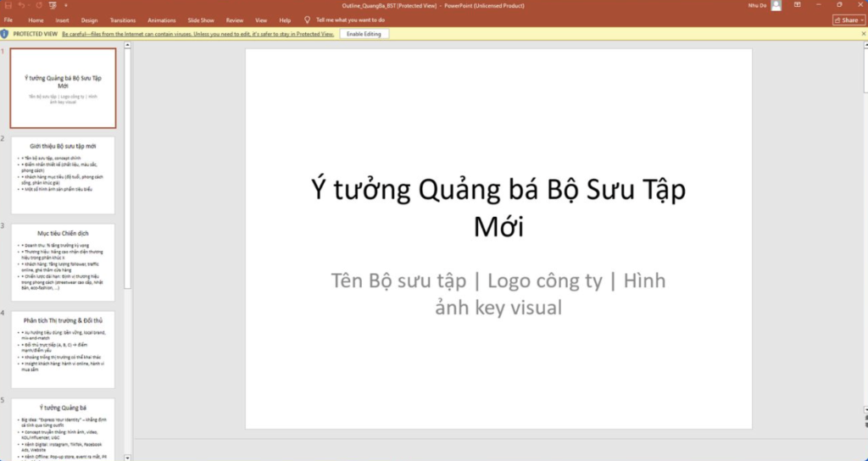
Task: Click the Enable Editing button
Action: point(366,34)
